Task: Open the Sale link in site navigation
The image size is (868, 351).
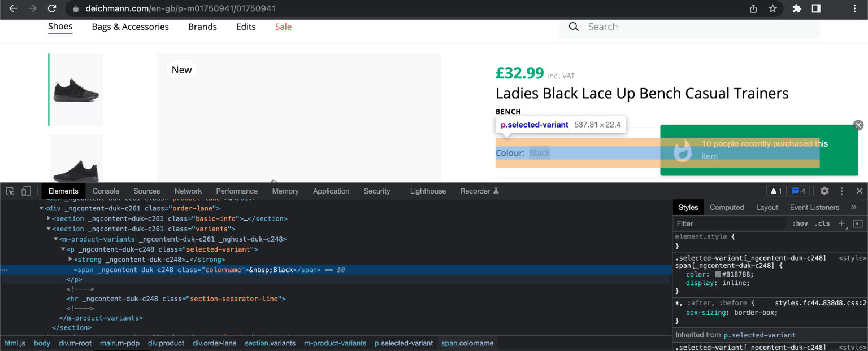Action: pos(283,27)
